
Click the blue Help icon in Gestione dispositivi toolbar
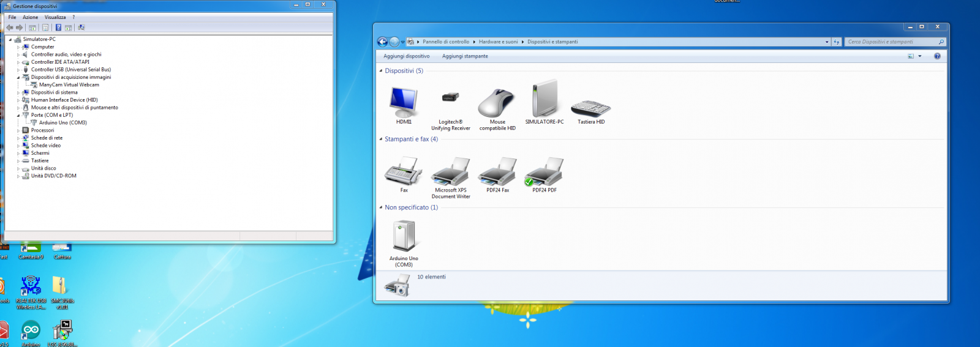coord(58,28)
